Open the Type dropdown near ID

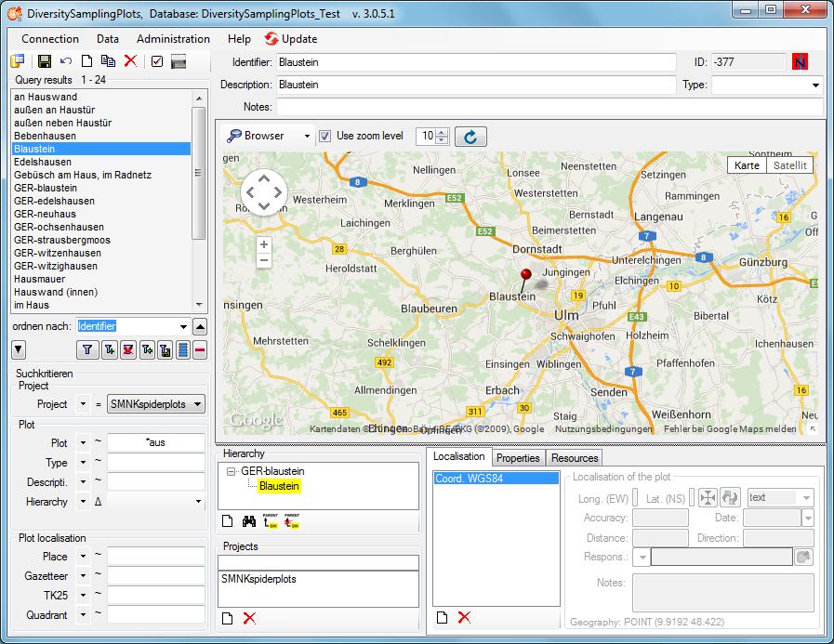pos(815,85)
